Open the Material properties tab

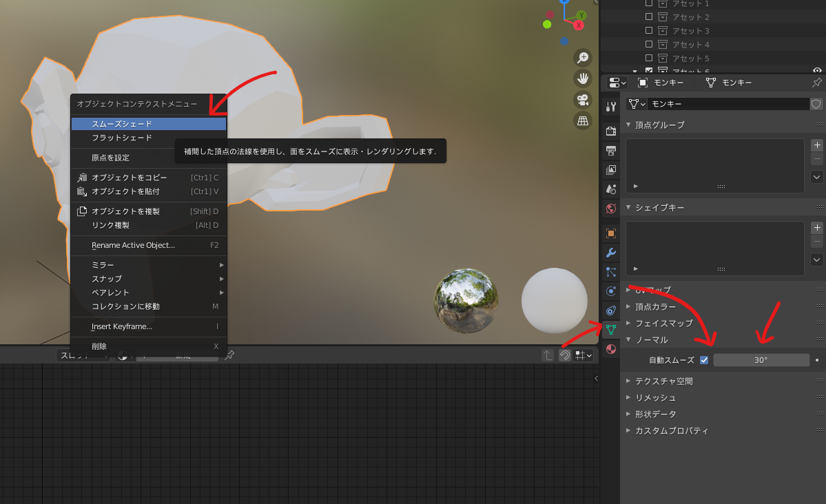(x=611, y=349)
